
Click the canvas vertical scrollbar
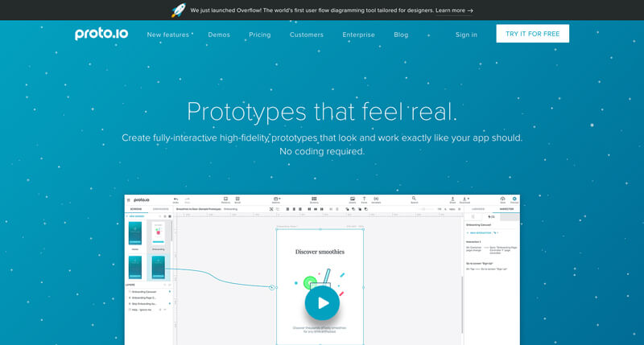[462, 305]
